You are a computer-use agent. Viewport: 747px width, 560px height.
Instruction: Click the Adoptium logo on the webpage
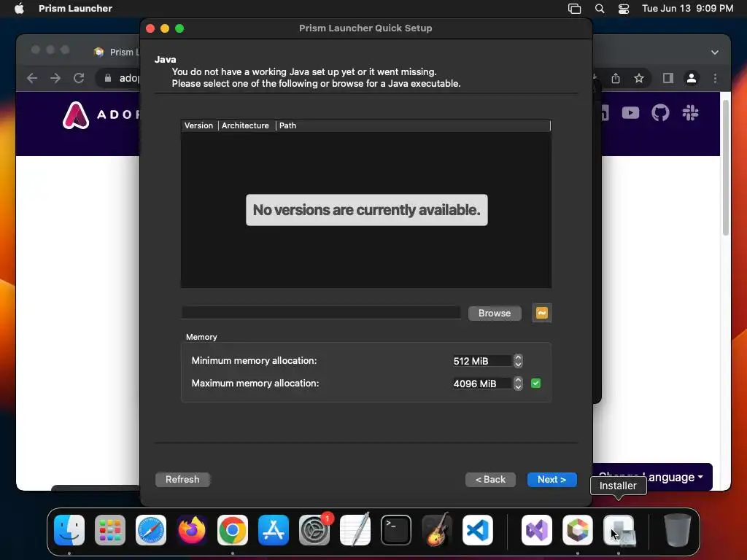tap(101, 114)
